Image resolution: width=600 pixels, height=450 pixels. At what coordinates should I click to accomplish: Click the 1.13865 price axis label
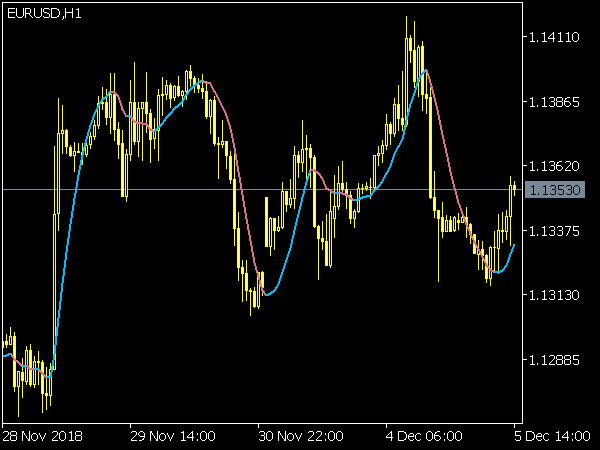tap(554, 102)
